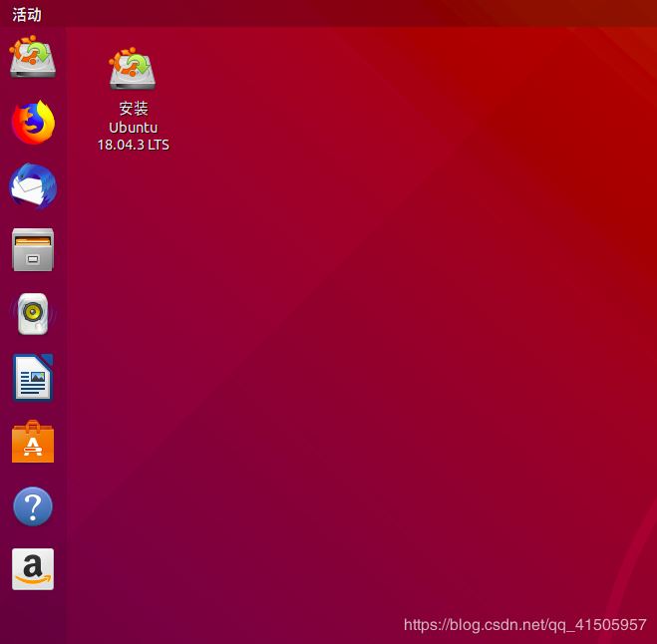Launch the Amazon dock shortcut
Screen dimensions: 657x644
tap(33, 569)
